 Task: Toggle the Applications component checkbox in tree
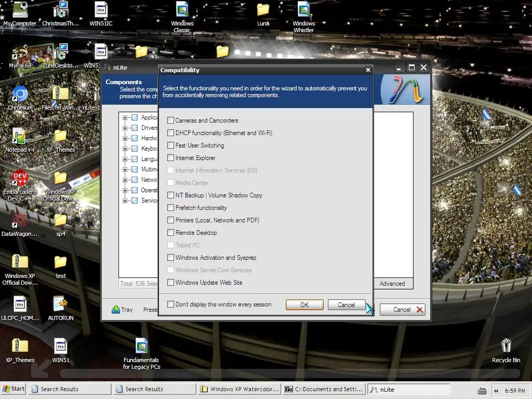[135, 117]
